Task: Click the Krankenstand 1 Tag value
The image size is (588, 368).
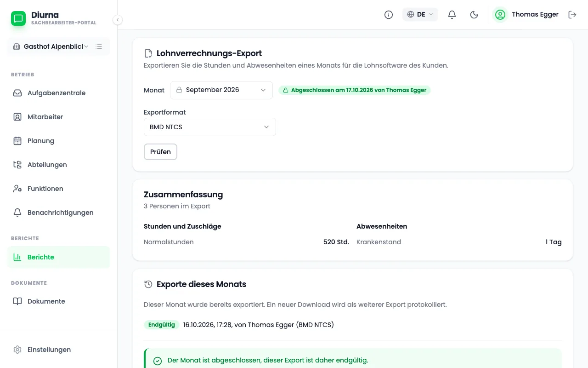Action: pyautogui.click(x=554, y=242)
